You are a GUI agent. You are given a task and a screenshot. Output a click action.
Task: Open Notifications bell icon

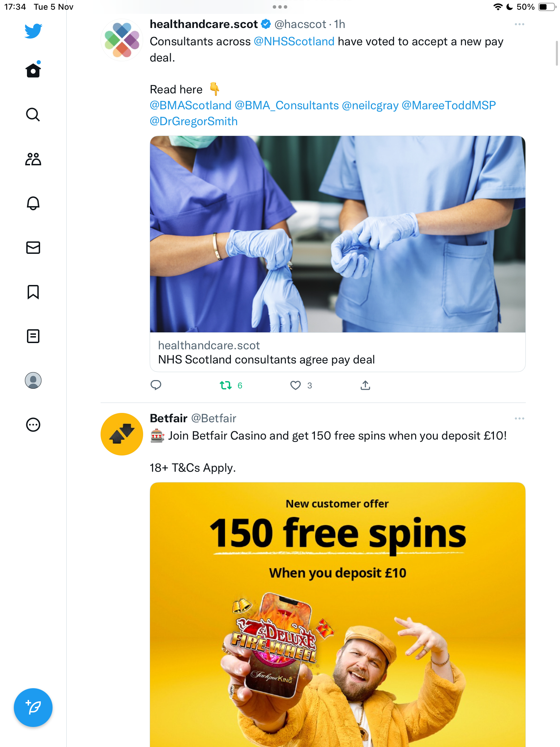coord(33,203)
